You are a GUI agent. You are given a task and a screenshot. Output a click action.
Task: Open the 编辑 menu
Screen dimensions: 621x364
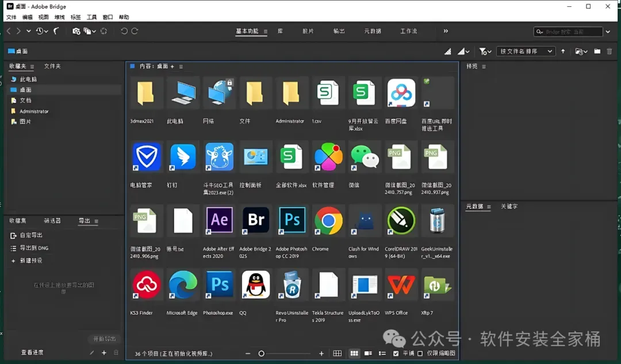28,17
